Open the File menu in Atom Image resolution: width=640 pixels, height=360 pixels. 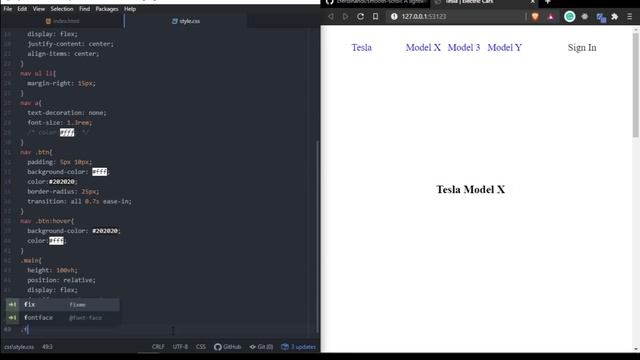tap(8, 9)
